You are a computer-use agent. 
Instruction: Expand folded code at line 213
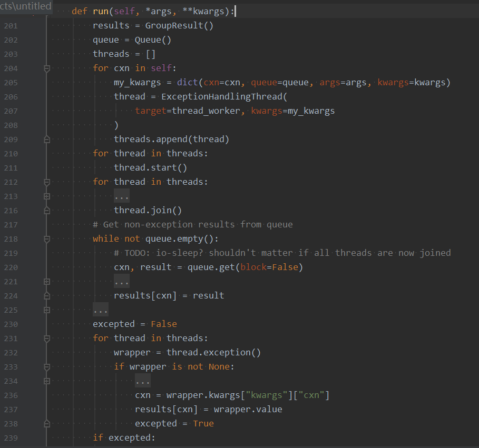click(47, 196)
